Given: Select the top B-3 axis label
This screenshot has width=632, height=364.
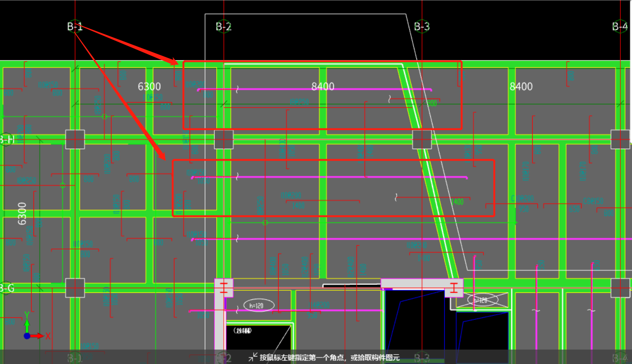Looking at the screenshot, I should (x=422, y=27).
